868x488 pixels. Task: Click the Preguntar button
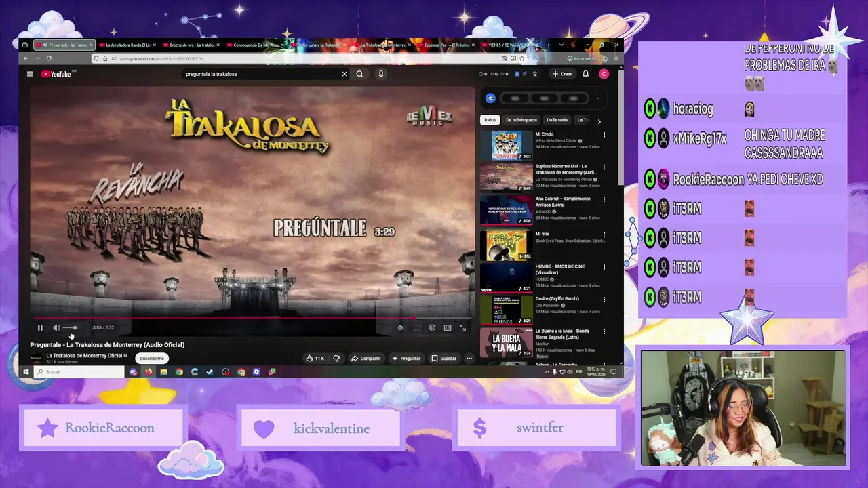[x=407, y=358]
